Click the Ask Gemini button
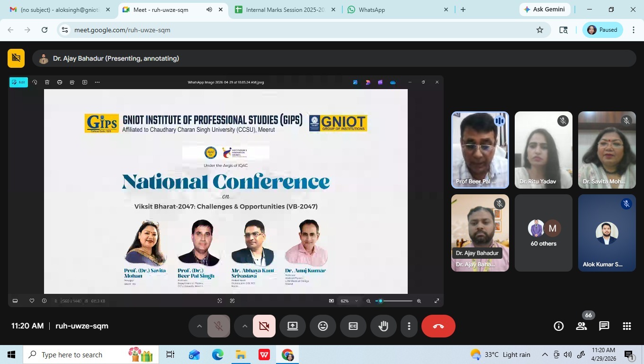This screenshot has width=644, height=364. (545, 9)
